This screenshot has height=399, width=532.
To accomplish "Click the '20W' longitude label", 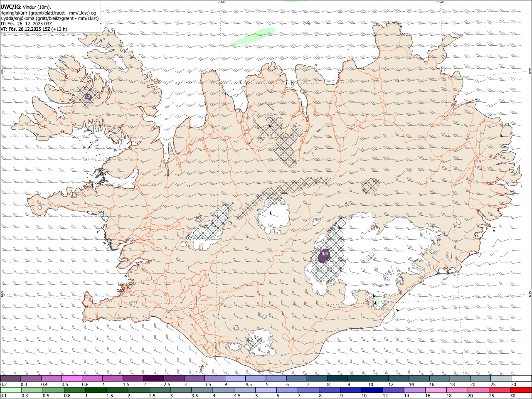I will coord(221,2).
